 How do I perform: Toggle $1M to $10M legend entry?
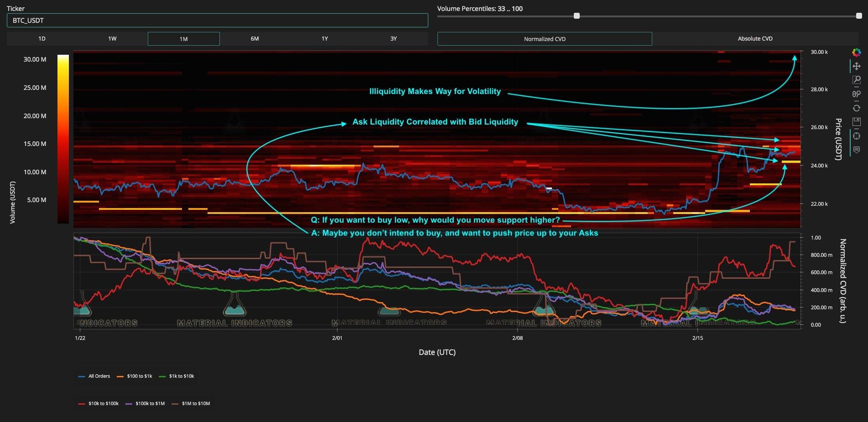[x=191, y=404]
